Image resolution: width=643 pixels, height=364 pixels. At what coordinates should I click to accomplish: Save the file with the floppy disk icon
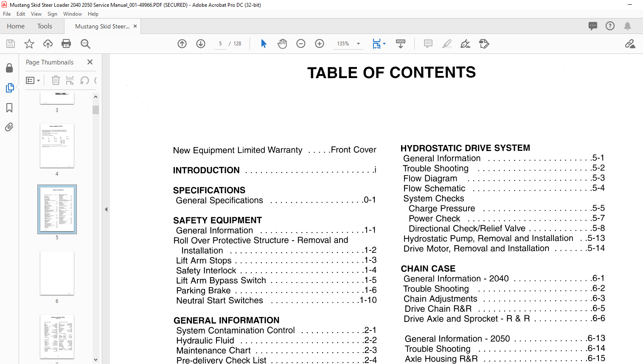pyautogui.click(x=11, y=44)
